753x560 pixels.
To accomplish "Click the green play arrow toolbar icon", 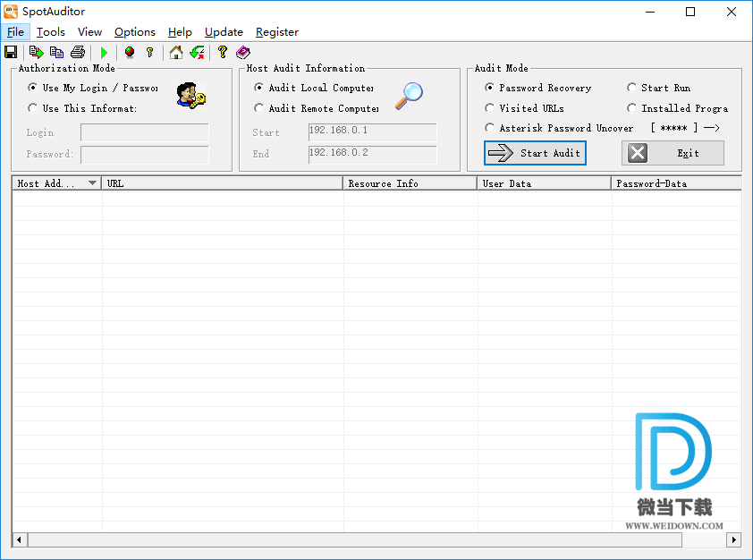I will pyautogui.click(x=104, y=52).
